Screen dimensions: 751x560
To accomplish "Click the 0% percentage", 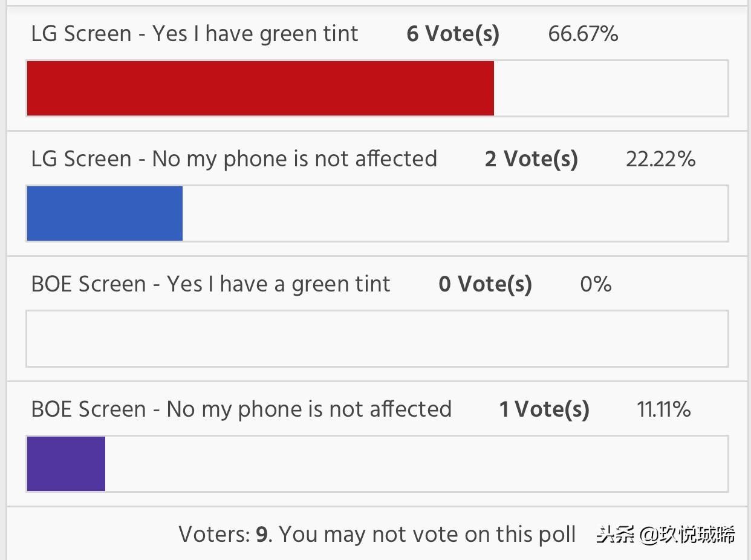I will (x=596, y=284).
